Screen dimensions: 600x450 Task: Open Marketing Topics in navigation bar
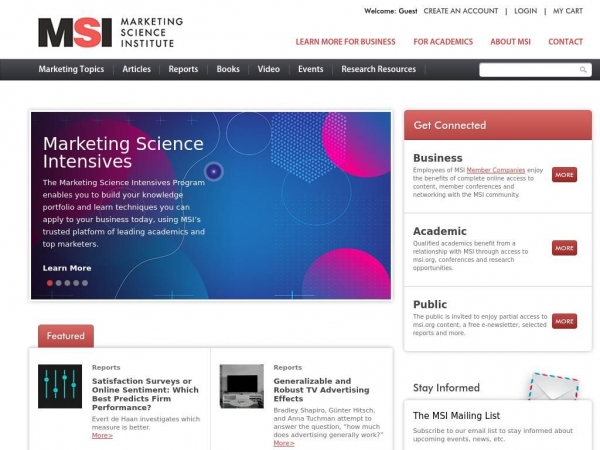[71, 69]
